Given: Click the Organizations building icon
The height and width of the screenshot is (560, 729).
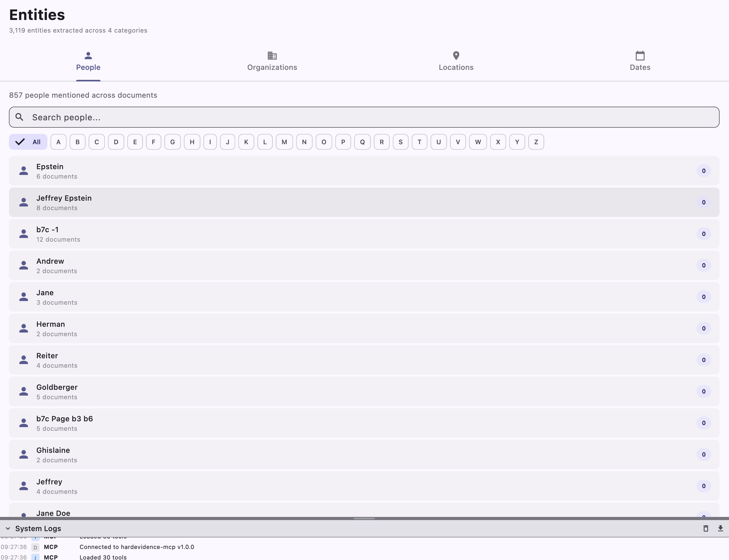Looking at the screenshot, I should pos(272,55).
